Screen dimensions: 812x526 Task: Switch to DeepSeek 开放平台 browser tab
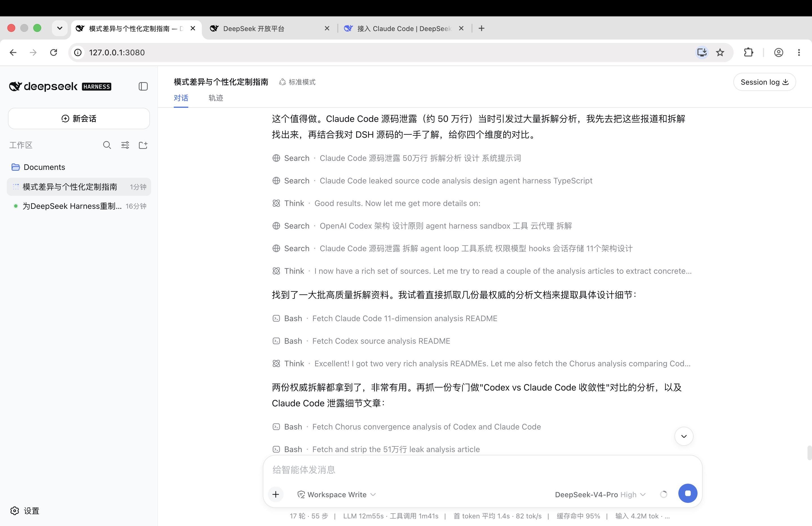[270, 28]
